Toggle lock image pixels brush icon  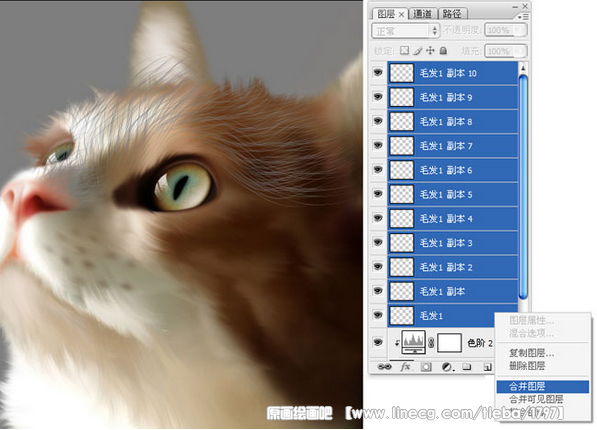click(418, 50)
